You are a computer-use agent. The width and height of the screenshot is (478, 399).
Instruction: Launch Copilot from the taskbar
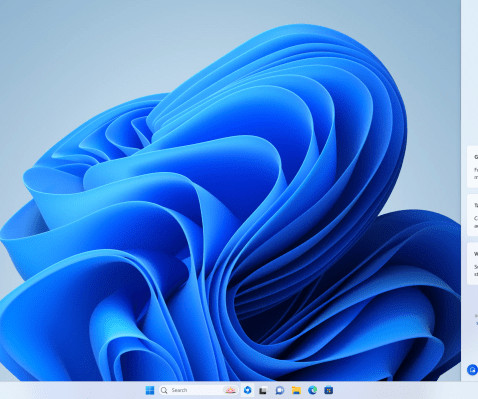pos(247,390)
